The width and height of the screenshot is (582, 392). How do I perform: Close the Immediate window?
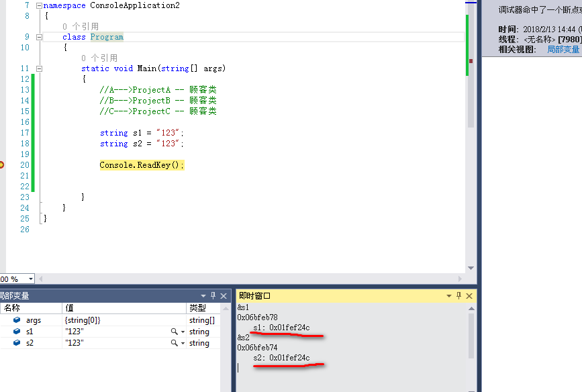click(x=469, y=296)
